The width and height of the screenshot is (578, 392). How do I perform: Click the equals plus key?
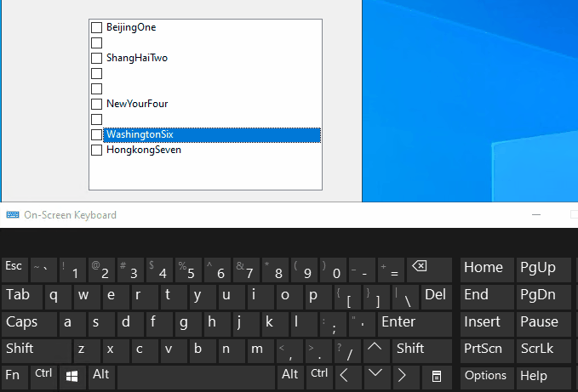point(392,270)
